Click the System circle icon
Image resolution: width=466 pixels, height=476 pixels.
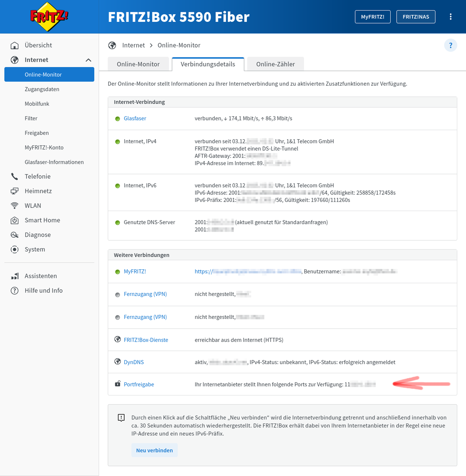click(x=15, y=250)
